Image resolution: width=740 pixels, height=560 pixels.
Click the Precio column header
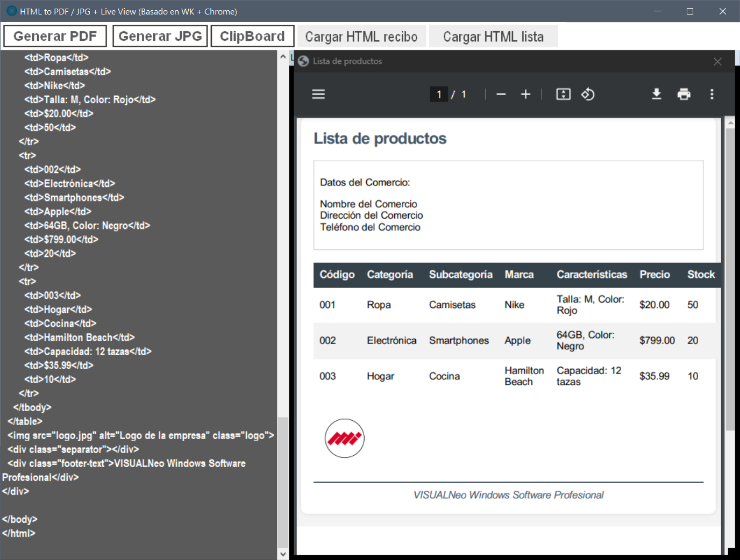654,275
